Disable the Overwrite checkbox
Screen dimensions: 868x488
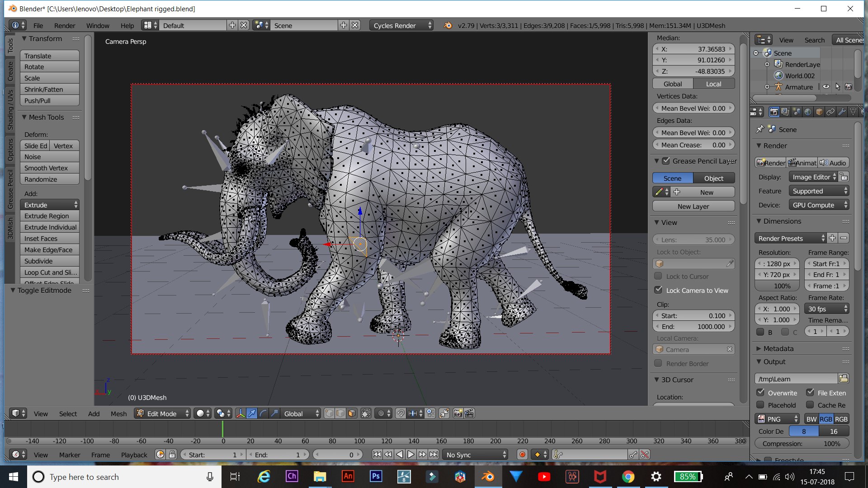(x=760, y=392)
